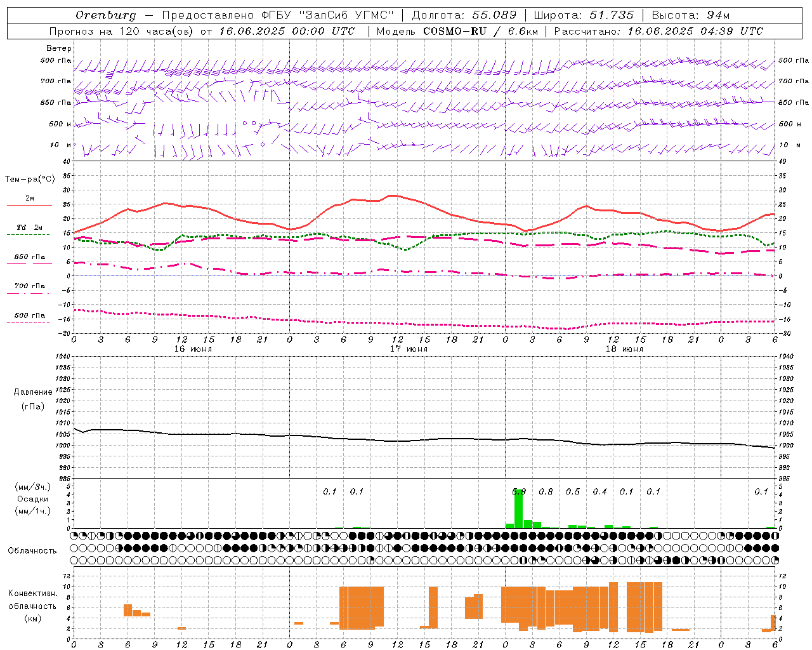
Task: Click the Orenburg station name in the header
Action: click(x=105, y=15)
